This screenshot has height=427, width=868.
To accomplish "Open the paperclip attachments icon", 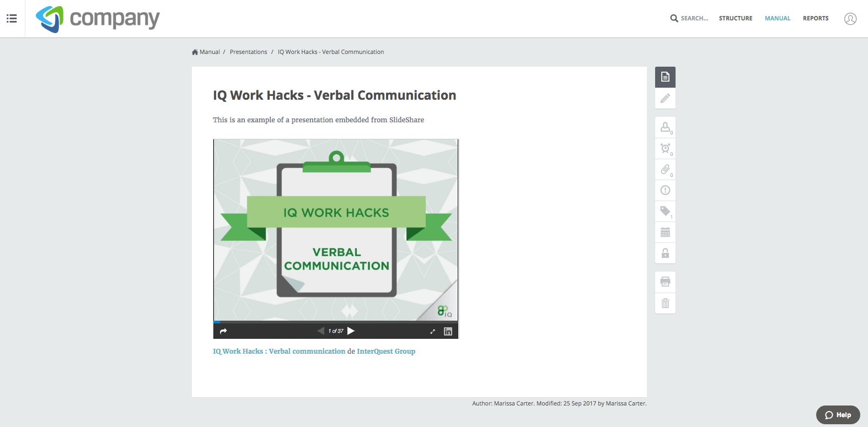I will [665, 169].
